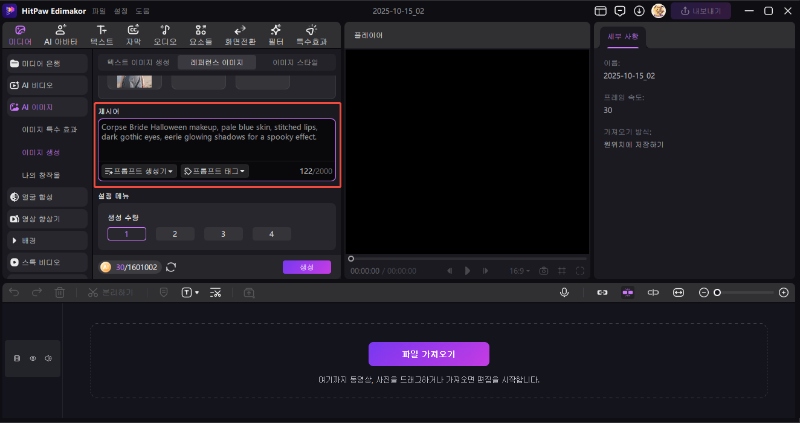The width and height of the screenshot is (800, 423).
Task: Open the AI 아바타 tool tab
Action: [x=60, y=34]
